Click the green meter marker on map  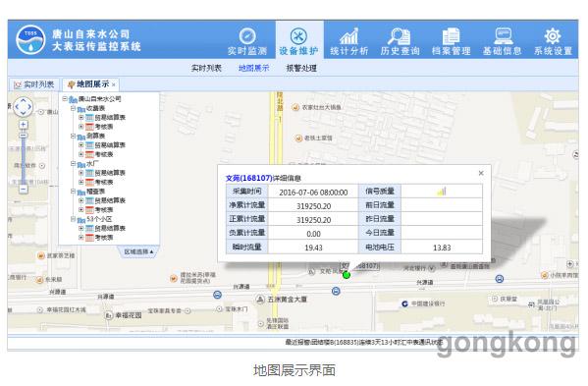(347, 275)
